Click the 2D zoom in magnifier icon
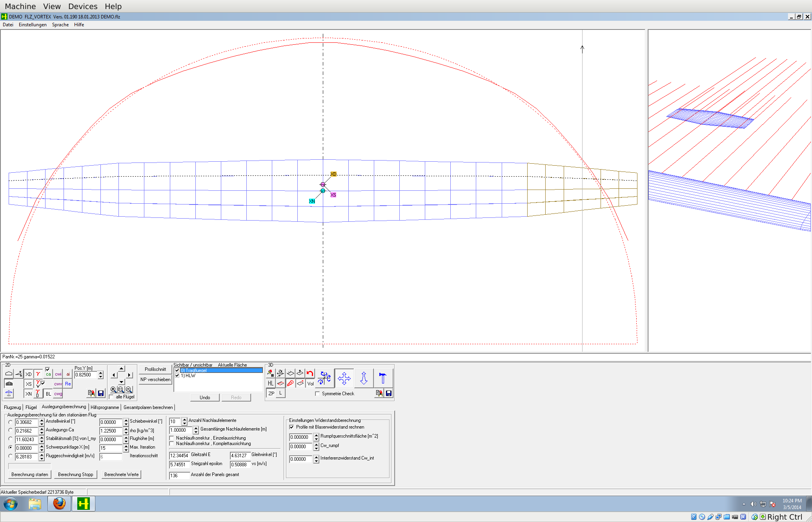The image size is (812, 522). (113, 390)
